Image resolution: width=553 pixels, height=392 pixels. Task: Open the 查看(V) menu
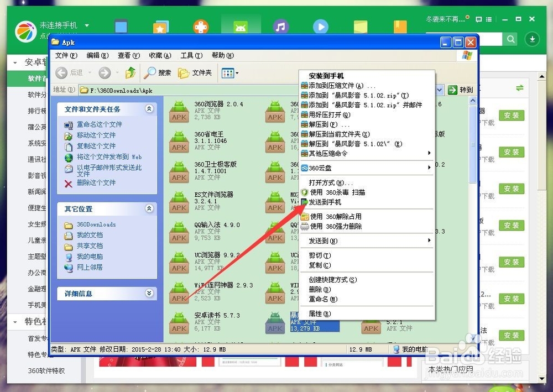tap(129, 55)
